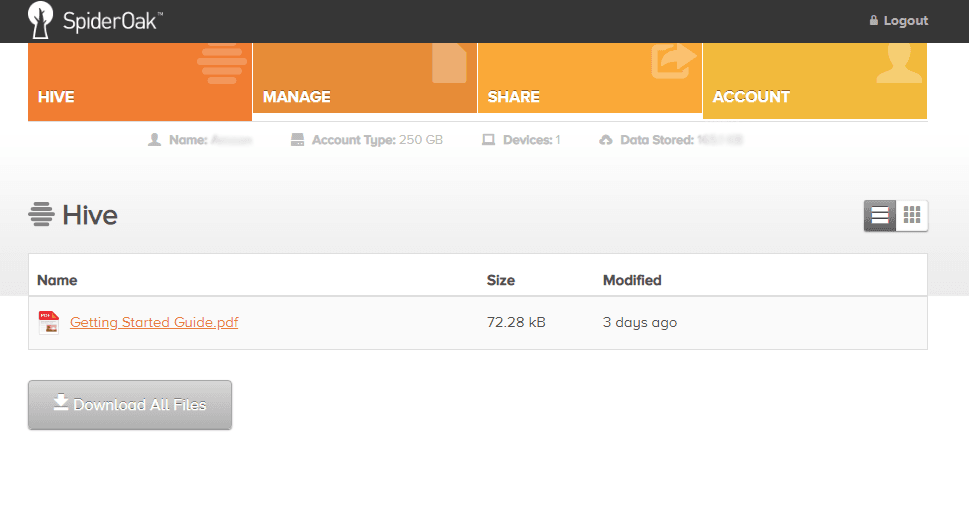The image size is (969, 518).
Task: Open the Account tab
Action: pyautogui.click(x=814, y=82)
